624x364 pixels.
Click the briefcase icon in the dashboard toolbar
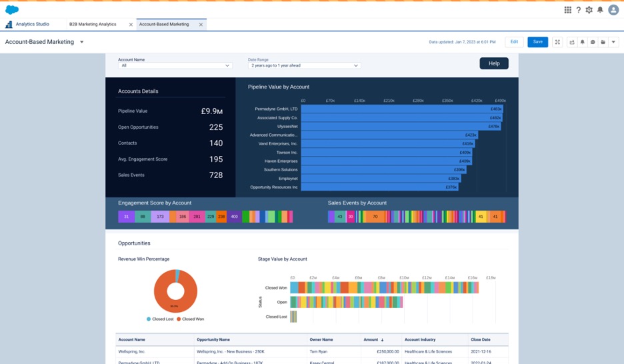pos(603,42)
